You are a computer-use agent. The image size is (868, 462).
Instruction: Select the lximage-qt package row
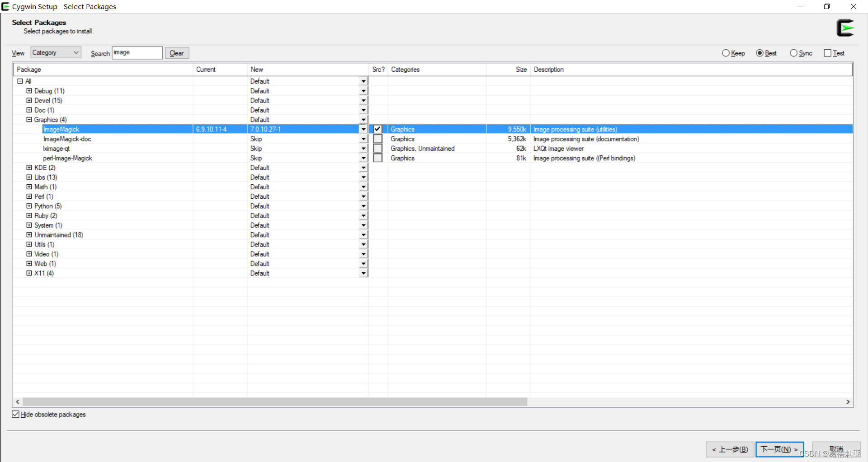coord(433,148)
